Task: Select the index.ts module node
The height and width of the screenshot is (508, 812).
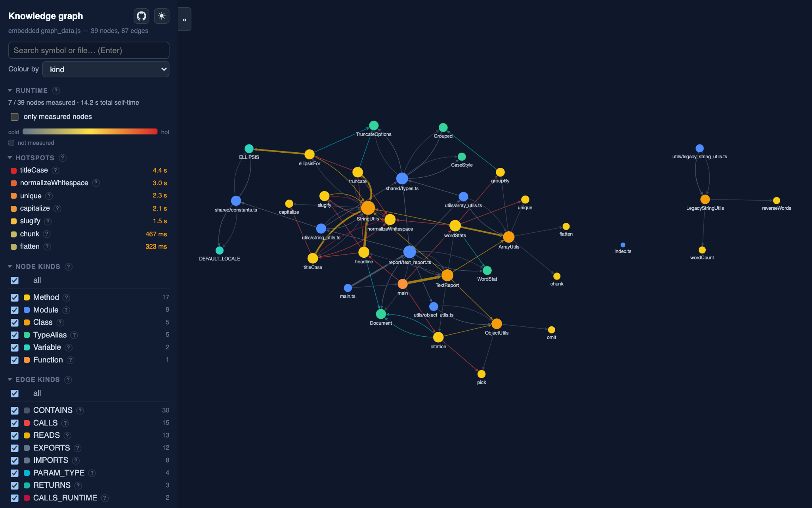Action: point(623,245)
